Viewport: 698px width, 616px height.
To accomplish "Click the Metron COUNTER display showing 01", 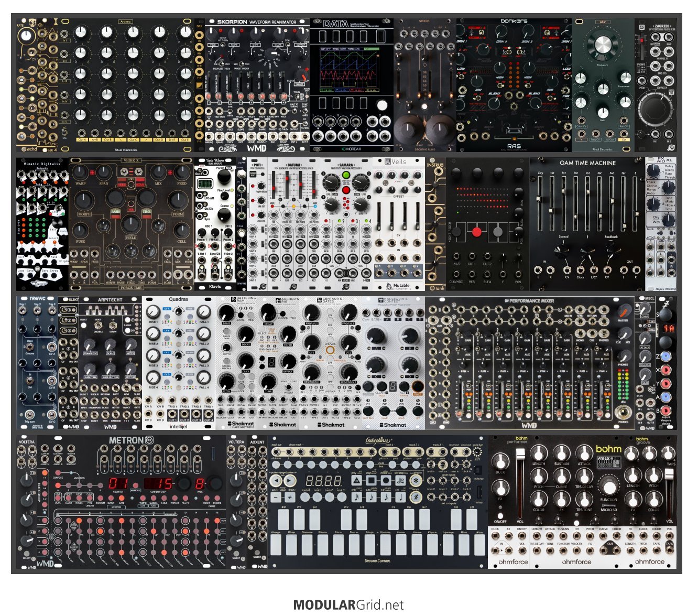I will click(118, 482).
